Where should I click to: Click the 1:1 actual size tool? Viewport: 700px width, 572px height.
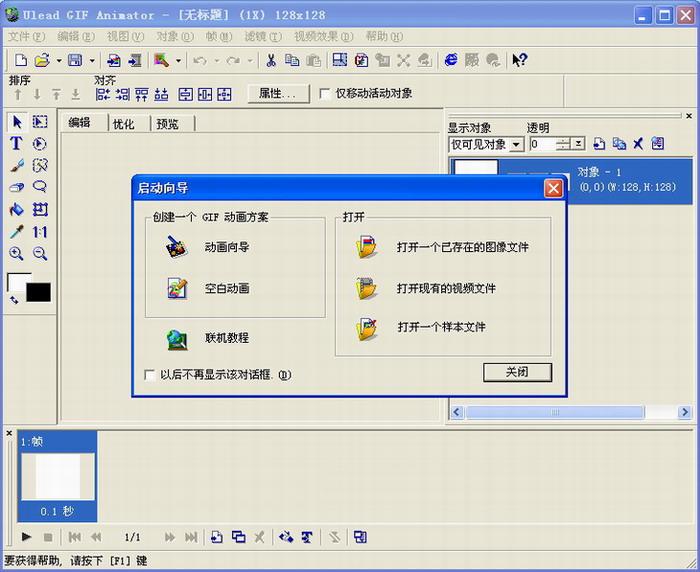40,232
